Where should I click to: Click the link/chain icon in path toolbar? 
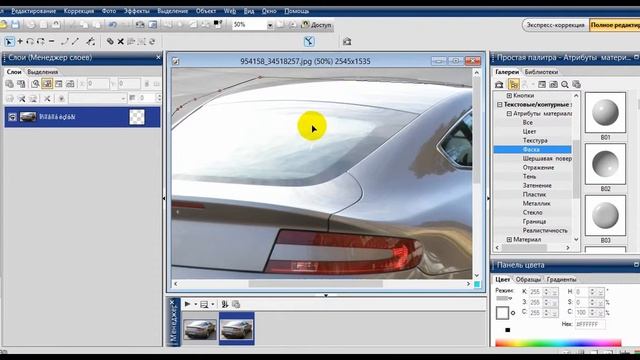110,41
